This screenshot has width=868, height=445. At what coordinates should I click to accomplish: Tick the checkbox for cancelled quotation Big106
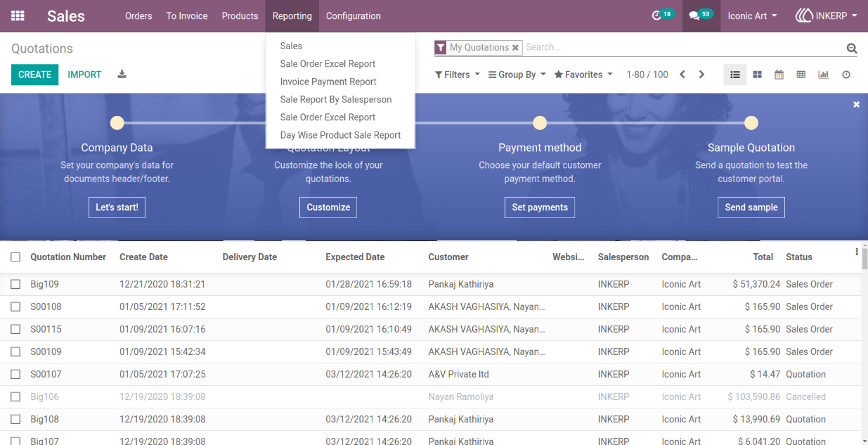pyautogui.click(x=15, y=397)
